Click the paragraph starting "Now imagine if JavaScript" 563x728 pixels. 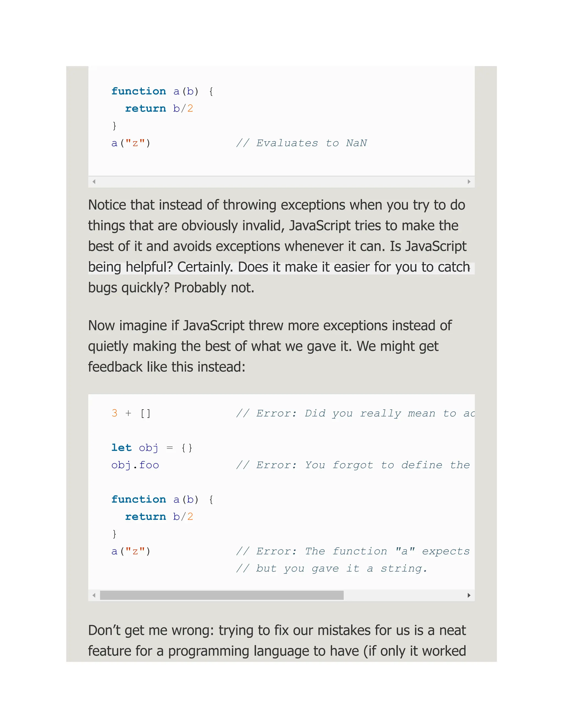coord(269,346)
